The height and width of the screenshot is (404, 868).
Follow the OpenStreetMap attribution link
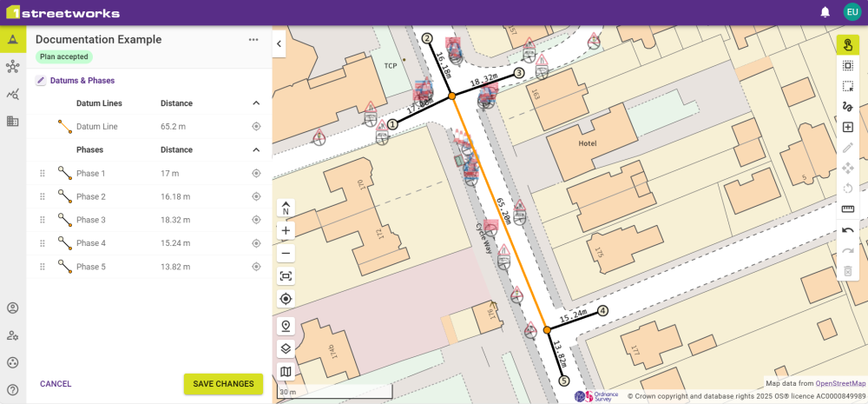840,383
